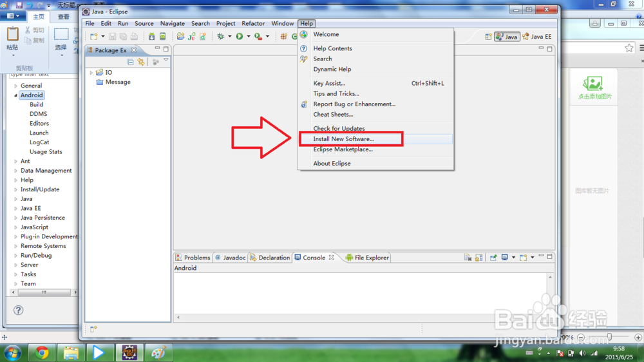
Task: Open the Android SDK Manager icon
Action: click(151, 37)
